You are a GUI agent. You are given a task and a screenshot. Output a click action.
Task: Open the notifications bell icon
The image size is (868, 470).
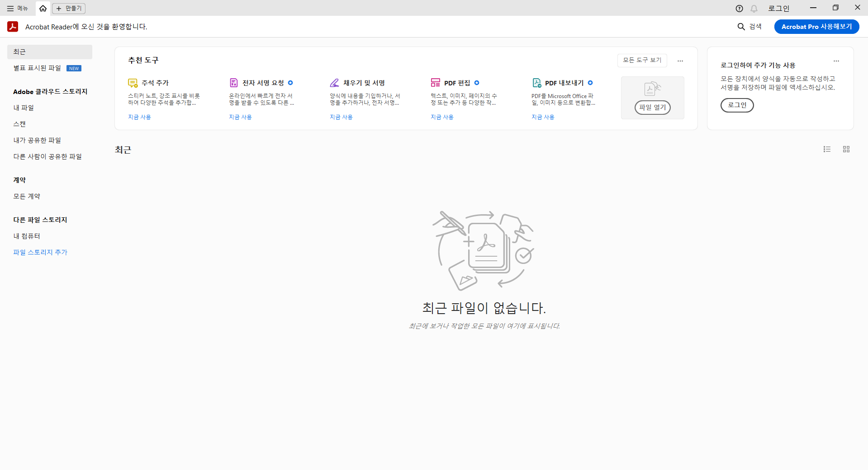[754, 9]
